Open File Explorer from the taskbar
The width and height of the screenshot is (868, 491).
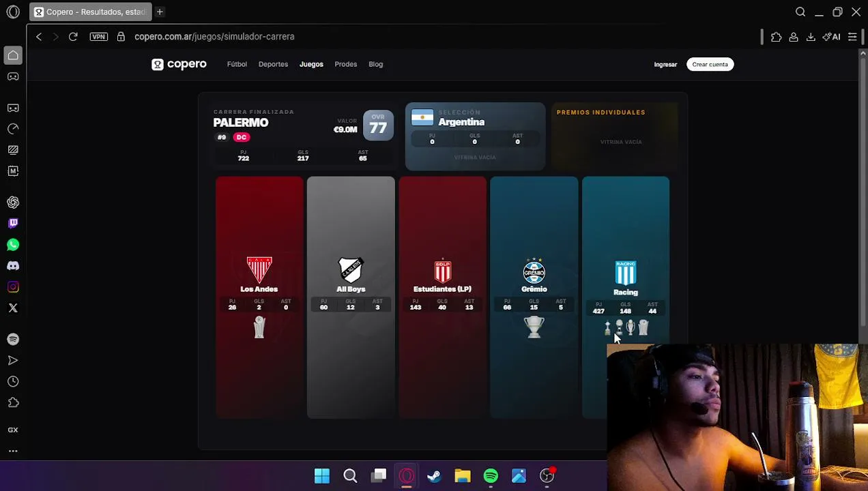463,476
